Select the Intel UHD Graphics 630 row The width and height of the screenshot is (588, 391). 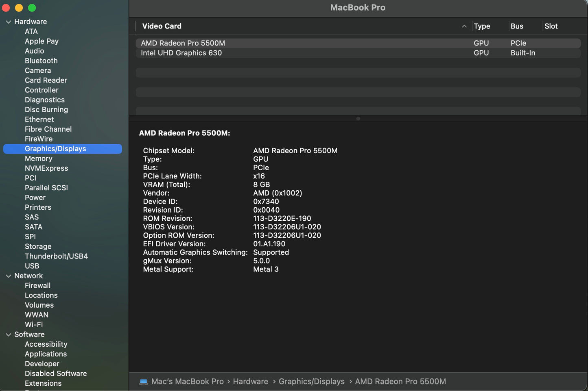(181, 53)
